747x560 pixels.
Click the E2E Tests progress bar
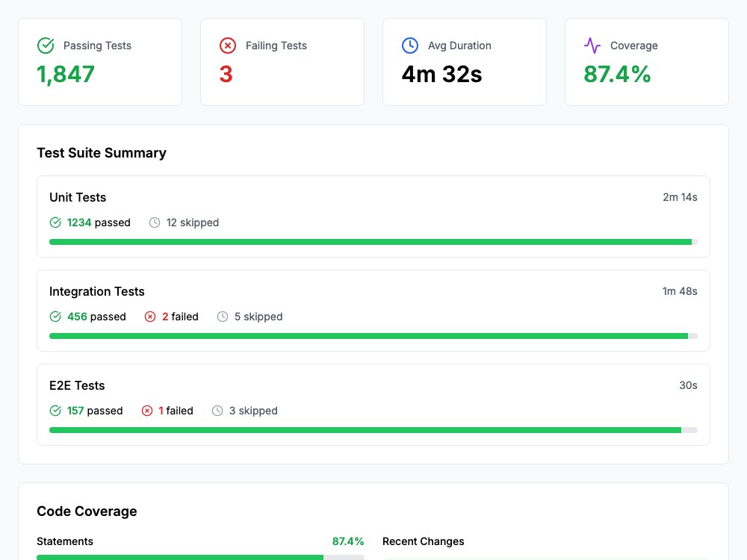coord(373,430)
